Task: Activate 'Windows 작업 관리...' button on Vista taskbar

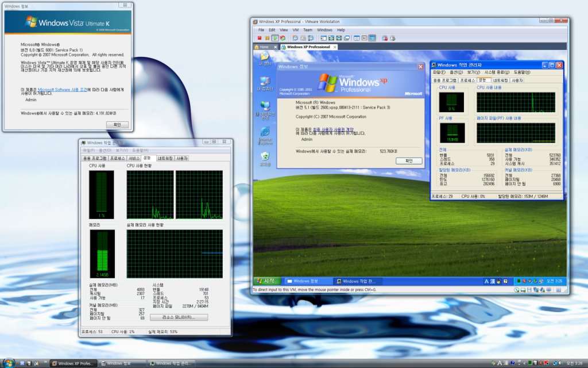Action: pyautogui.click(x=171, y=363)
